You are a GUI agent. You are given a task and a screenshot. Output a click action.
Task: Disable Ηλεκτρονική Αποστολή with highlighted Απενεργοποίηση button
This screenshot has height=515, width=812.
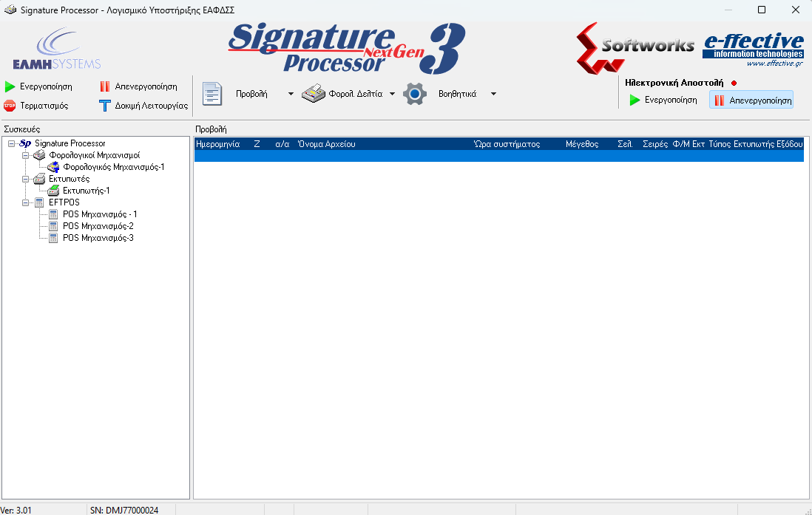click(751, 100)
